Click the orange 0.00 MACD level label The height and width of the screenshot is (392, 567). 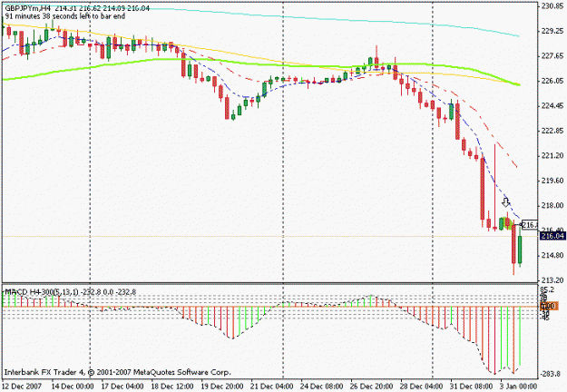549,307
